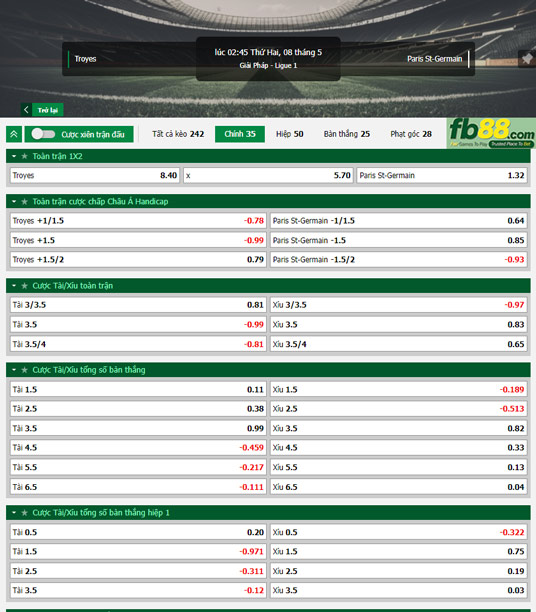The height and width of the screenshot is (612, 536).
Task: Click the Giải Pháp - Ligue 1 label
Action: pos(268,66)
